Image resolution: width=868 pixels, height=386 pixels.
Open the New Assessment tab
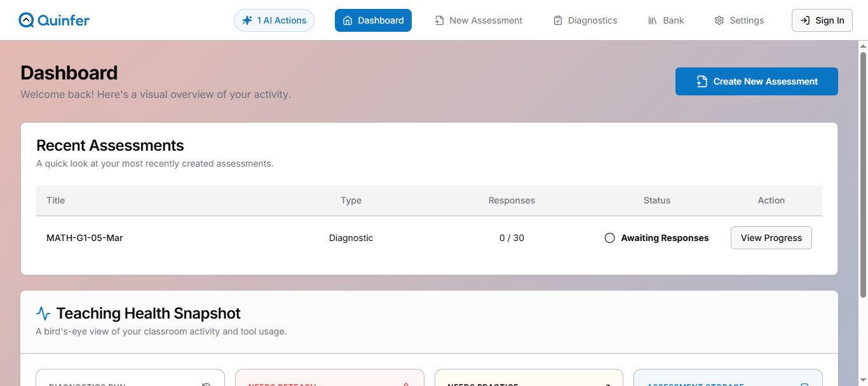[485, 20]
